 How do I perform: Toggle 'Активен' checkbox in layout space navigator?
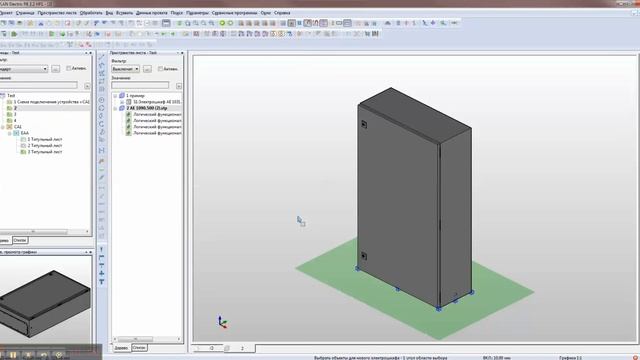[160, 69]
